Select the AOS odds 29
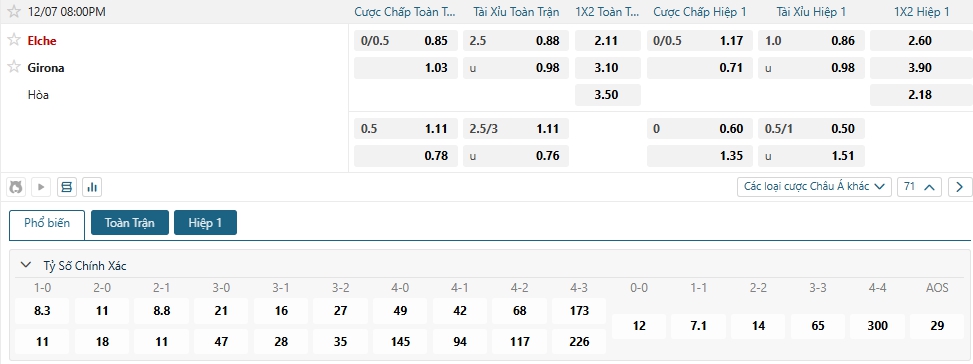 pyautogui.click(x=937, y=326)
